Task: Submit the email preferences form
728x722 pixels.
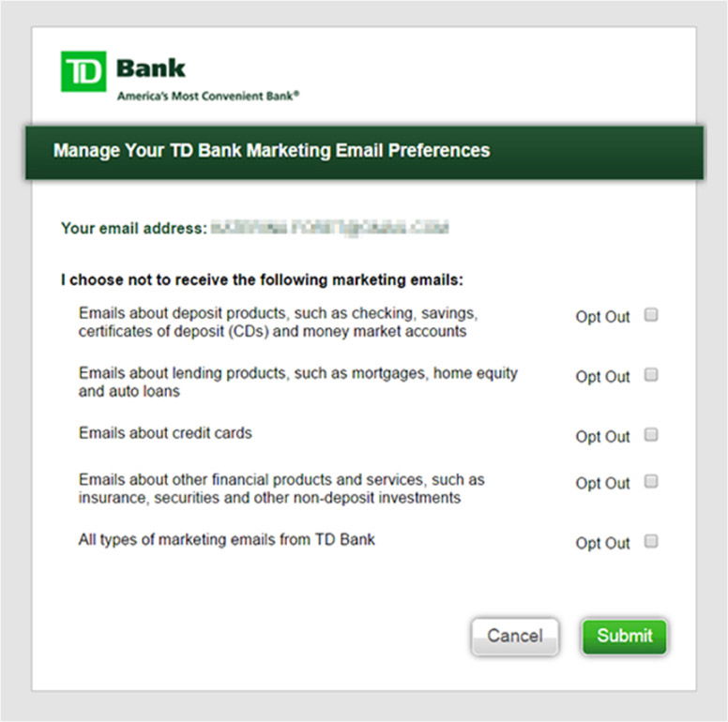Action: tap(624, 636)
